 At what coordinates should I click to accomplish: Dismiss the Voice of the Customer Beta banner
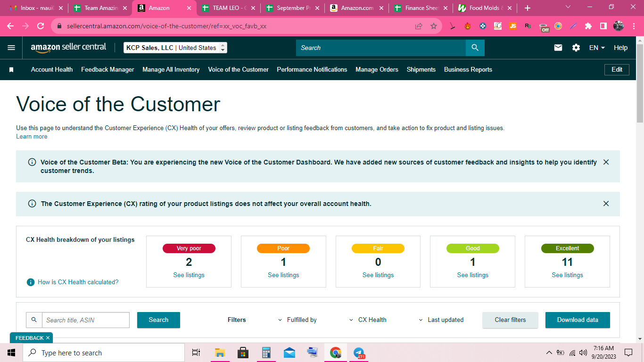tap(606, 162)
